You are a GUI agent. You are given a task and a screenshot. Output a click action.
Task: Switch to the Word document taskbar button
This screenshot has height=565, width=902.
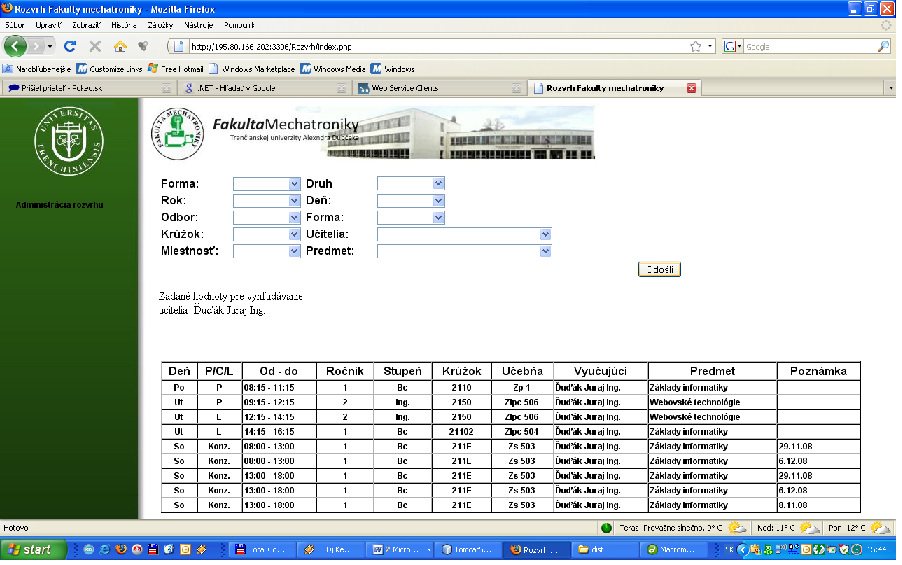coord(400,549)
